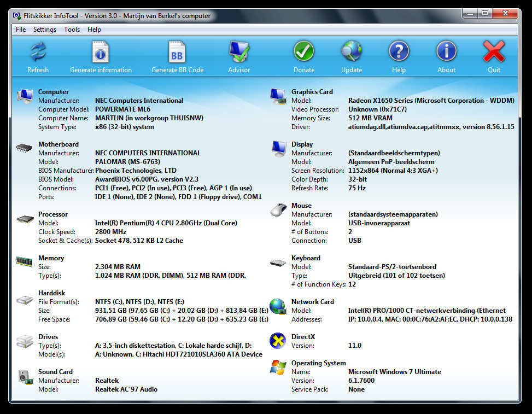This screenshot has height=414, width=532.
Task: Open the Help menu
Action: (94, 30)
